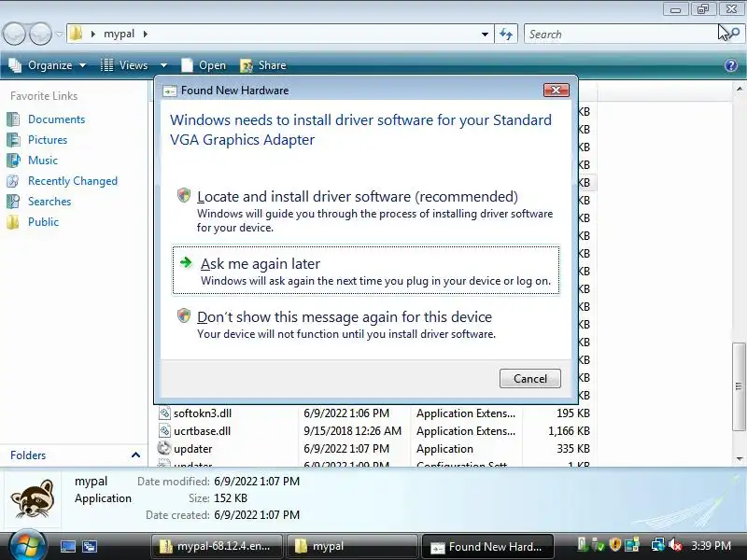Click the vertical scrollbar thumb in file list
This screenshot has height=560, width=747.
(x=739, y=386)
